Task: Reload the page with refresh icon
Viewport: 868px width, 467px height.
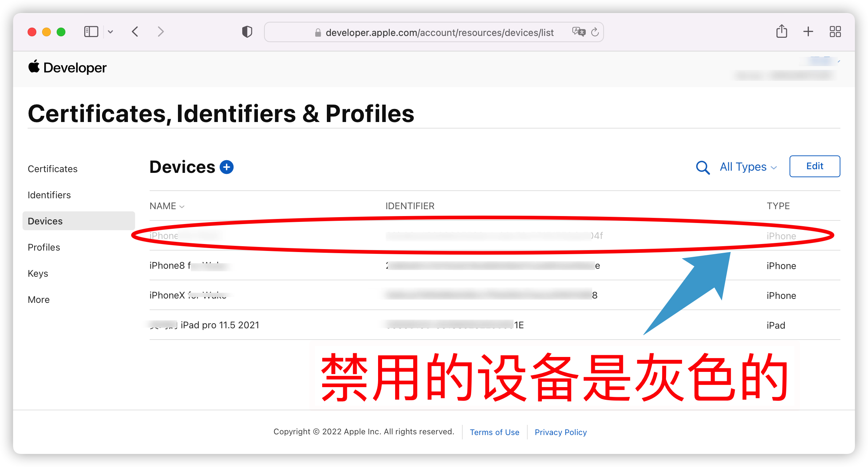Action: [x=595, y=32]
